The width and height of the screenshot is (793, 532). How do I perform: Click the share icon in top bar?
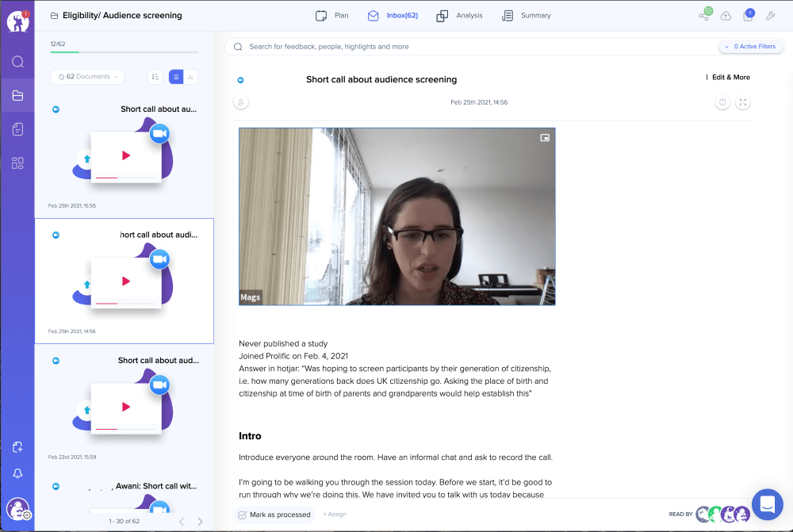(704, 14)
